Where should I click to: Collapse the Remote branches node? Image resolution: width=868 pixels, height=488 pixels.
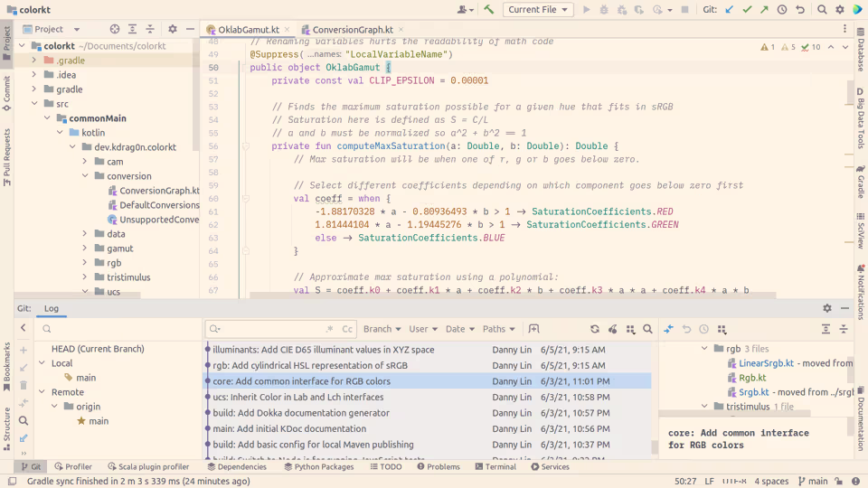click(42, 391)
